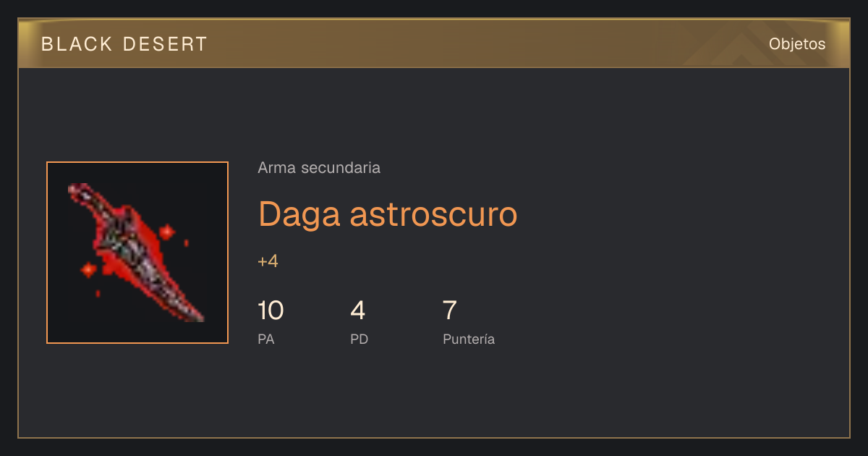Click the Puntería stat label
The width and height of the screenshot is (868, 456).
coord(469,339)
